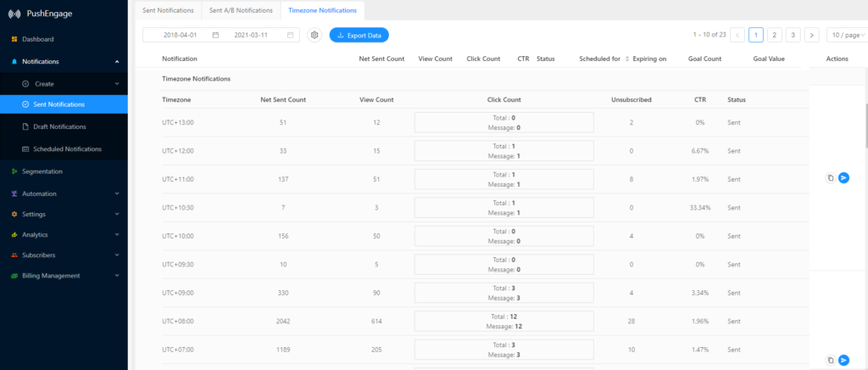This screenshot has width=868, height=370.
Task: Open Sent Notifications in sidebar
Action: coord(64,104)
